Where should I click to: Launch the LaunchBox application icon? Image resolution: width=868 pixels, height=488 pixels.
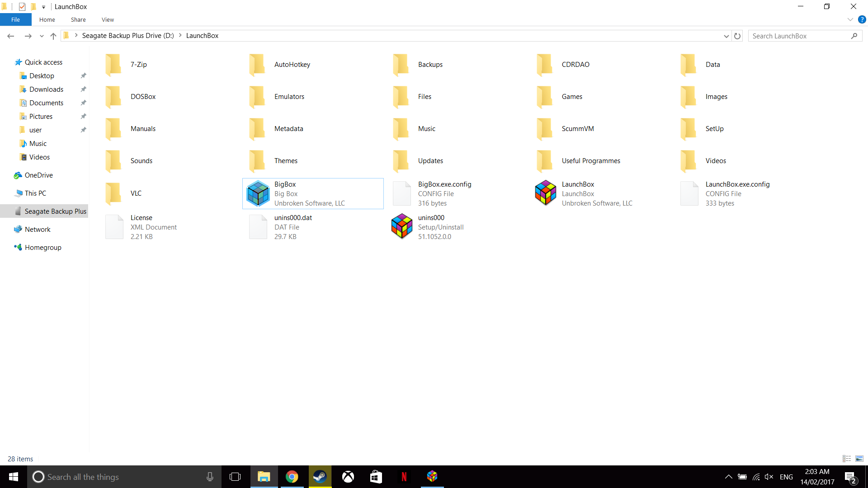click(546, 193)
